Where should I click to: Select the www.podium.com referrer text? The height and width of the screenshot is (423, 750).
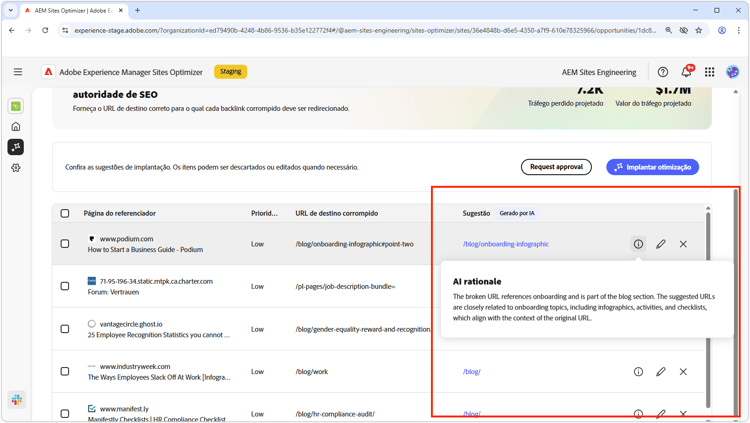tap(126, 239)
